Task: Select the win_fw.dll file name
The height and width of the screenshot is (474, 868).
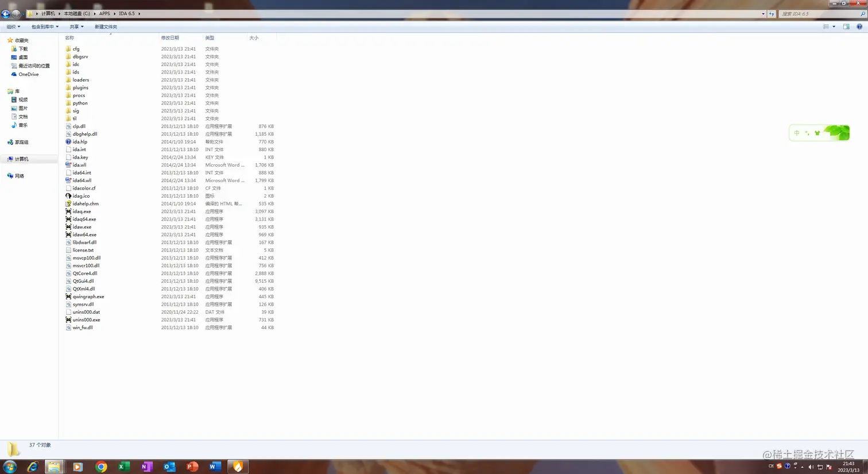Action: tap(83, 328)
